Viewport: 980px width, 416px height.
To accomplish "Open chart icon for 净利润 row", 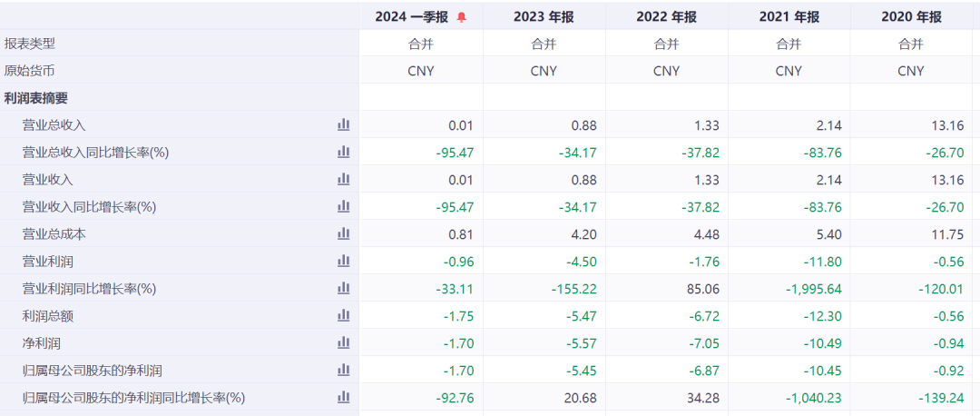I will point(343,343).
